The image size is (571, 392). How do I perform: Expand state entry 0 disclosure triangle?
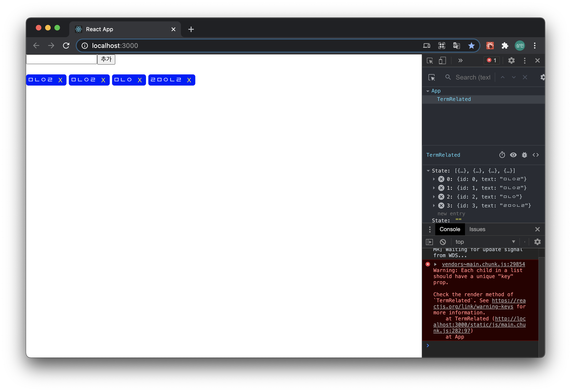click(434, 179)
